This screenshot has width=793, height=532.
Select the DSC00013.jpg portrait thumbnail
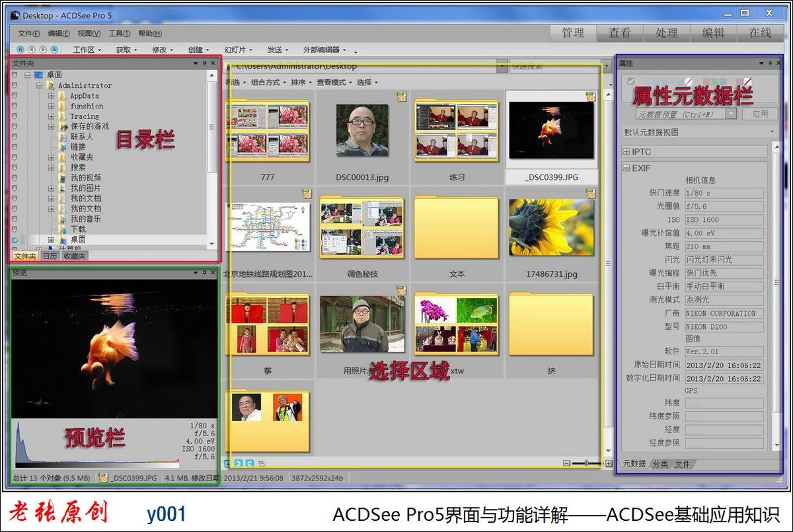(x=362, y=130)
